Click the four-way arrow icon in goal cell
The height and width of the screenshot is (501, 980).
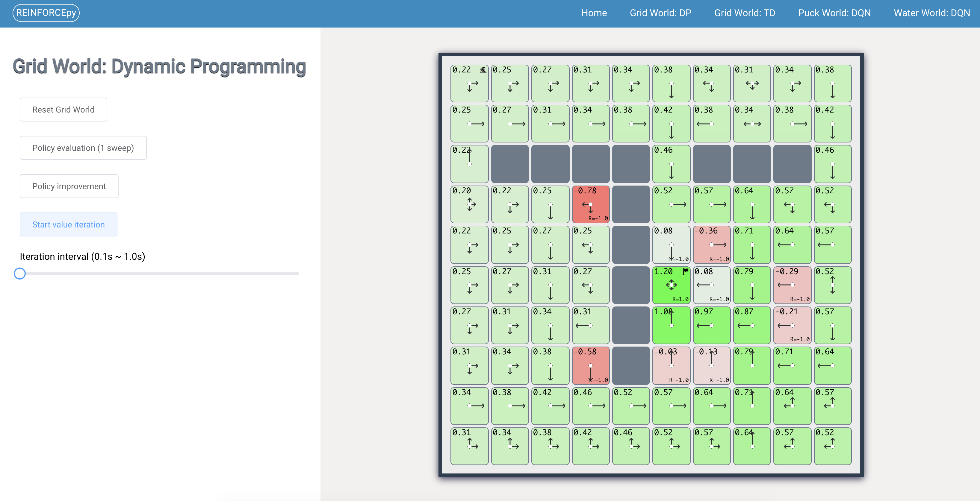671,285
